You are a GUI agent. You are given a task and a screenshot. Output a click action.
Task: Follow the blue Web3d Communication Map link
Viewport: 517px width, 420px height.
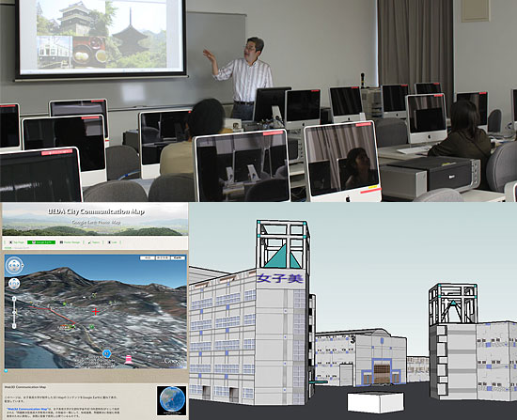point(27,409)
